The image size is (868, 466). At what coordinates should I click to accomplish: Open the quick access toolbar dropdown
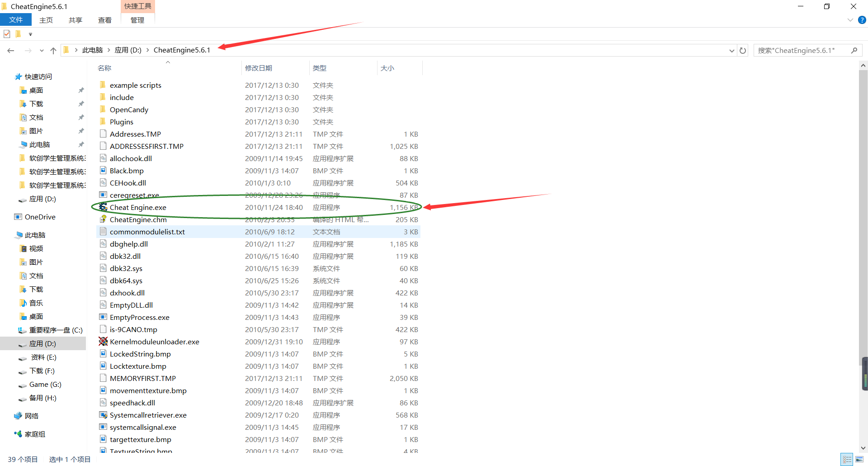(x=30, y=34)
